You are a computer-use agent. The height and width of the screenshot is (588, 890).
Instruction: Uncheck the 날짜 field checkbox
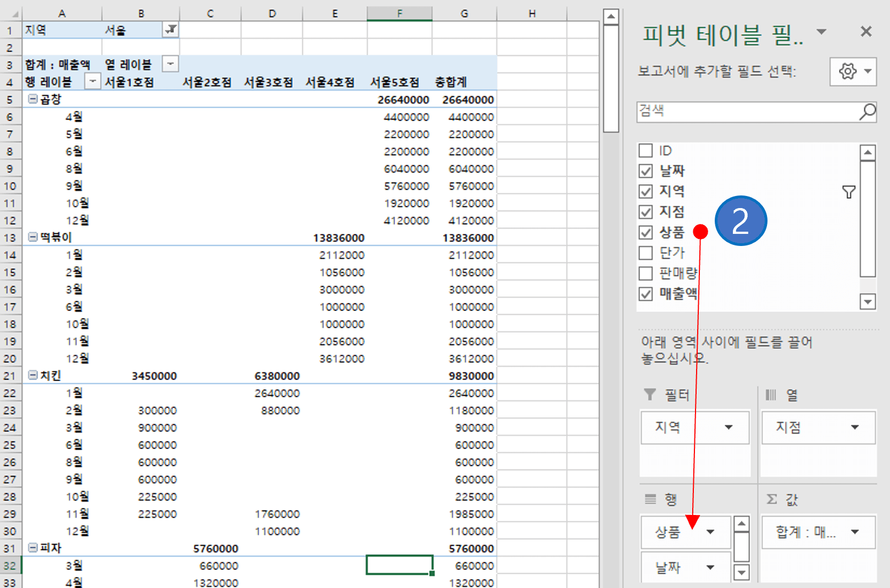tap(646, 171)
